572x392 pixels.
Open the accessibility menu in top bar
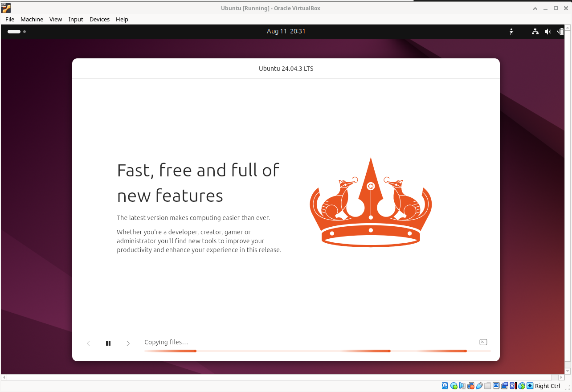(x=511, y=32)
